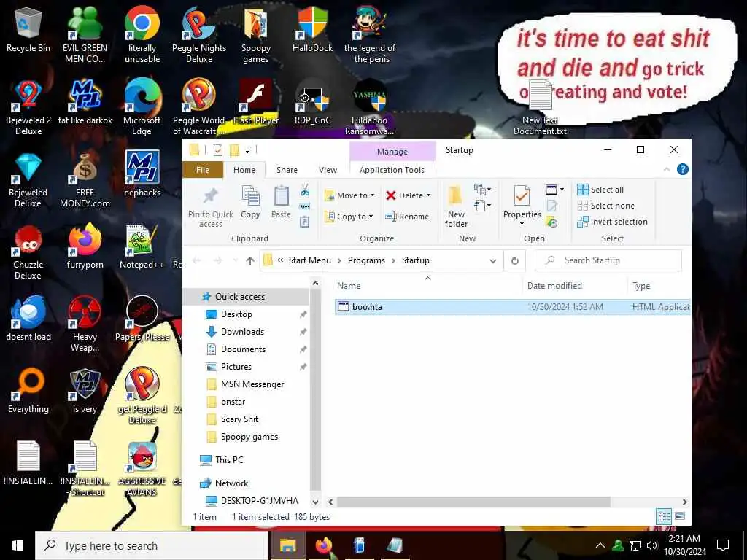This screenshot has height=560, width=747.
Task: Open the Microsoft Edge desktop shortcut
Action: click(142, 108)
